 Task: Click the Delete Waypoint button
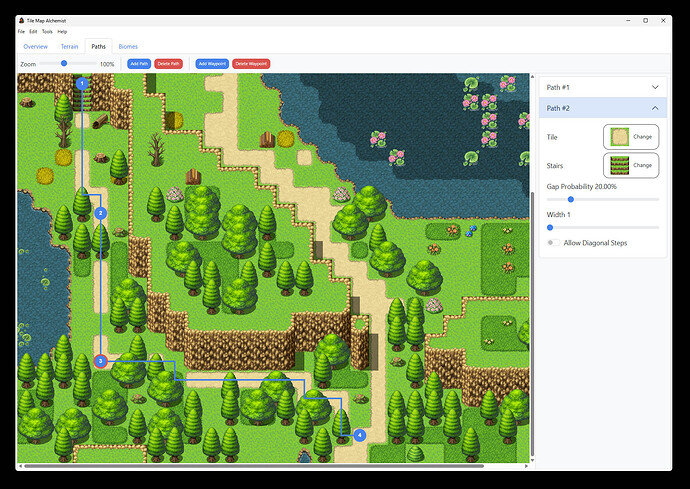[x=251, y=64]
